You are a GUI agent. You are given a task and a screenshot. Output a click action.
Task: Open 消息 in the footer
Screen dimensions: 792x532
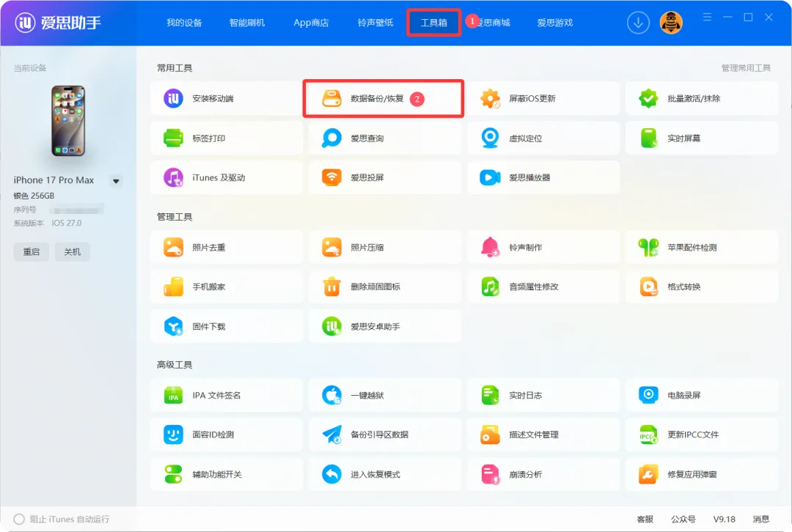[x=761, y=519]
